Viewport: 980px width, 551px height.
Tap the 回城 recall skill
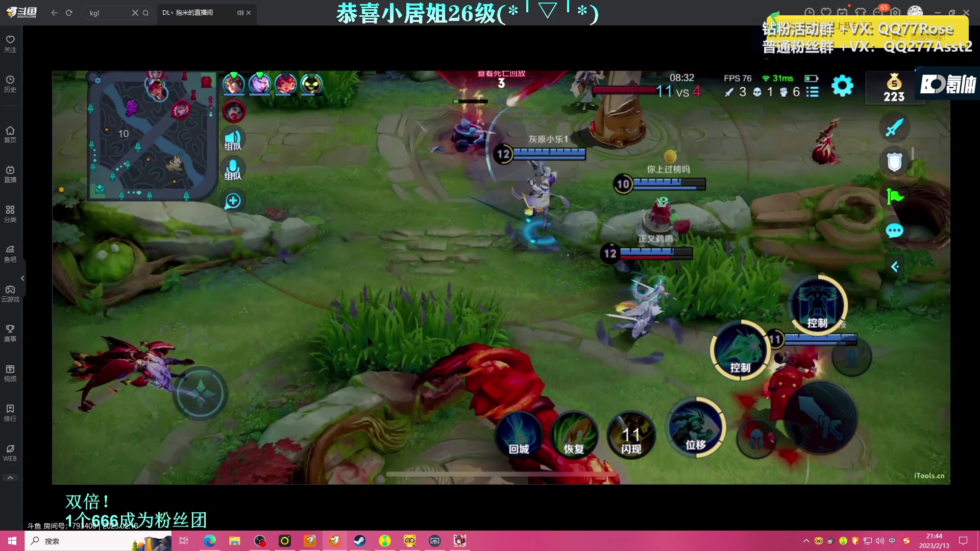tap(519, 436)
